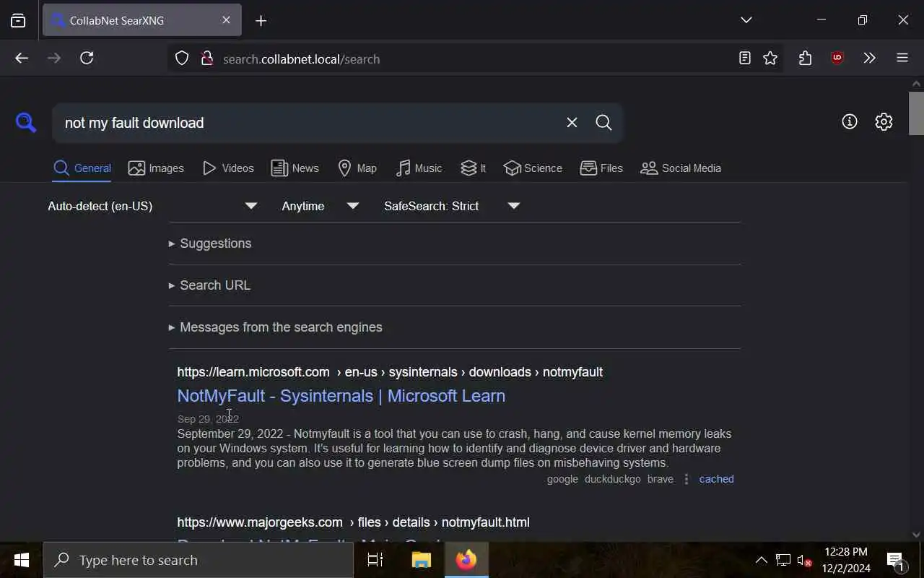Open a new browser tab
The image size is (924, 578).
click(x=261, y=21)
